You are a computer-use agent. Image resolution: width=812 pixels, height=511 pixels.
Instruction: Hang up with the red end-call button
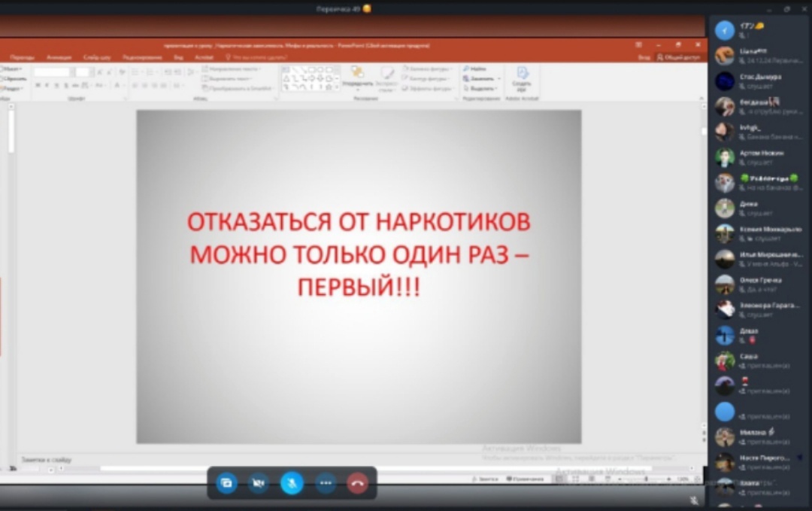pyautogui.click(x=357, y=483)
